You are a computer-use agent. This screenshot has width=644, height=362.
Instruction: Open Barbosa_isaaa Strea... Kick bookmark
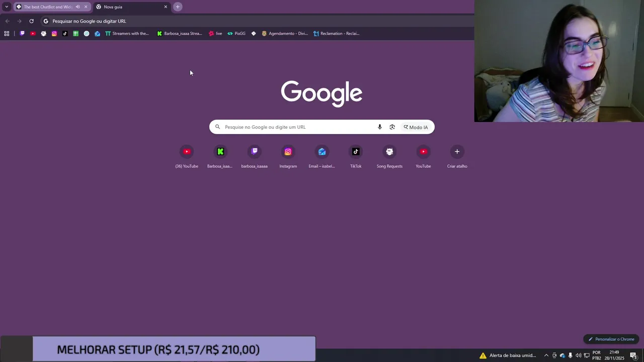[180, 34]
